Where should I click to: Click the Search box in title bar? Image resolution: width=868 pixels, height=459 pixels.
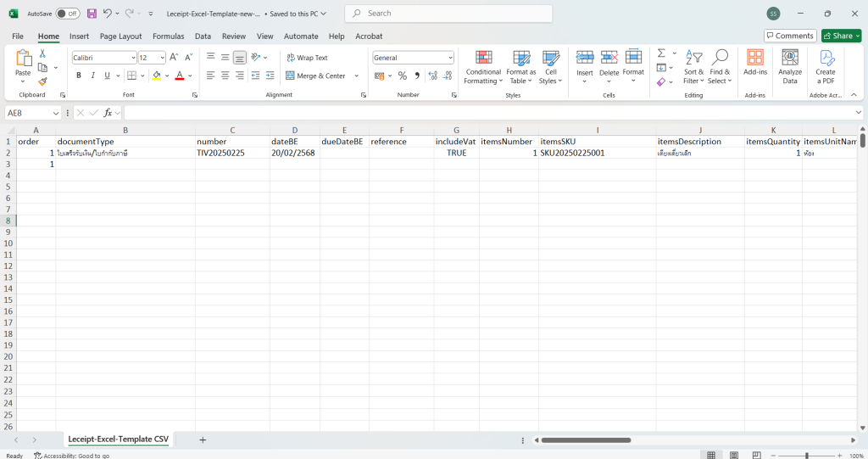click(448, 14)
